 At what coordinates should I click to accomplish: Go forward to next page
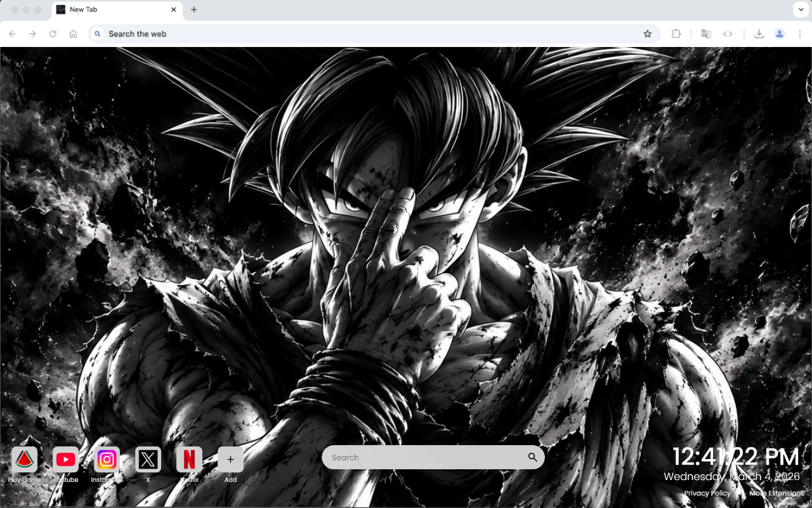coord(33,34)
